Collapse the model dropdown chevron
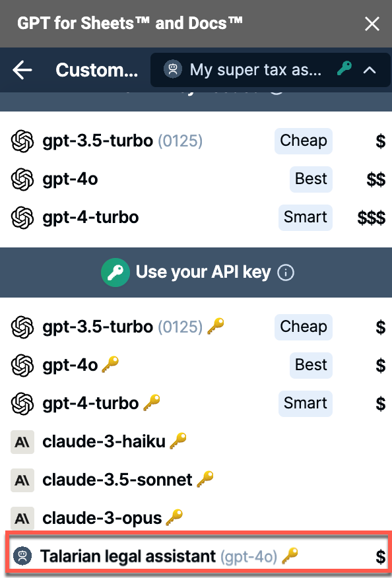Screen dimensions: 392x578 370,70
